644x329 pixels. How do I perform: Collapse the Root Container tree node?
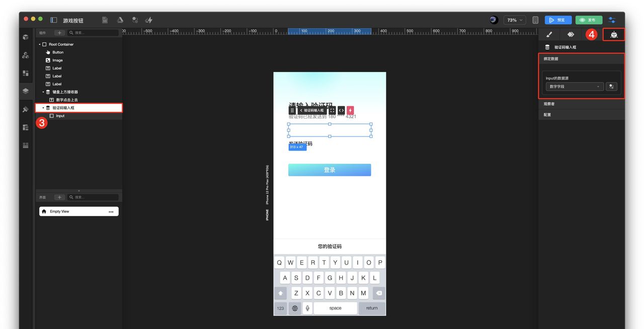click(39, 44)
